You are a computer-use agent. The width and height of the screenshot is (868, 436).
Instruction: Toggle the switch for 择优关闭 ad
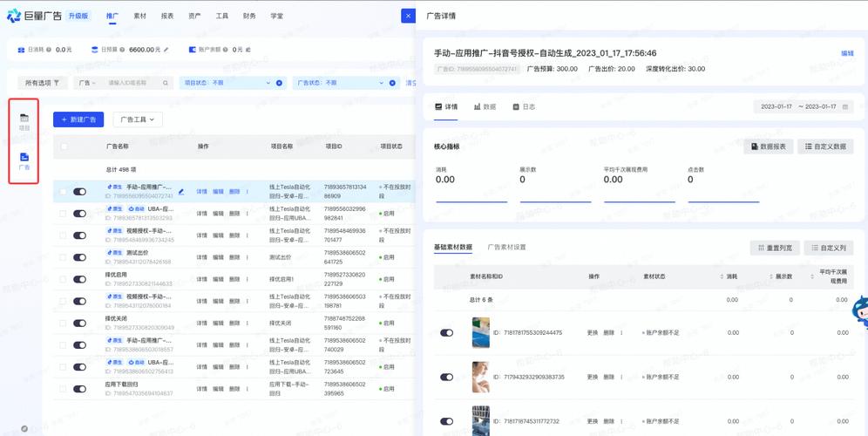pyautogui.click(x=79, y=323)
